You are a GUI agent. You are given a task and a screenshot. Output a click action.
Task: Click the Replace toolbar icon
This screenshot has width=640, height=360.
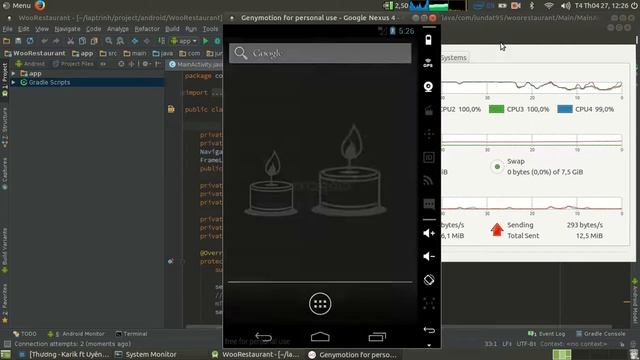tap(120, 41)
